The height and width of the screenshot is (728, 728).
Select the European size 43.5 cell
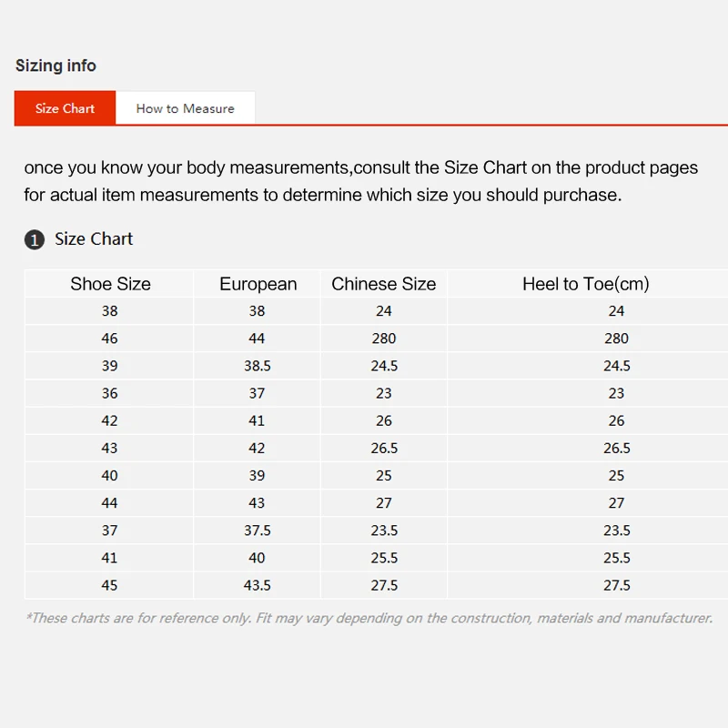258,585
